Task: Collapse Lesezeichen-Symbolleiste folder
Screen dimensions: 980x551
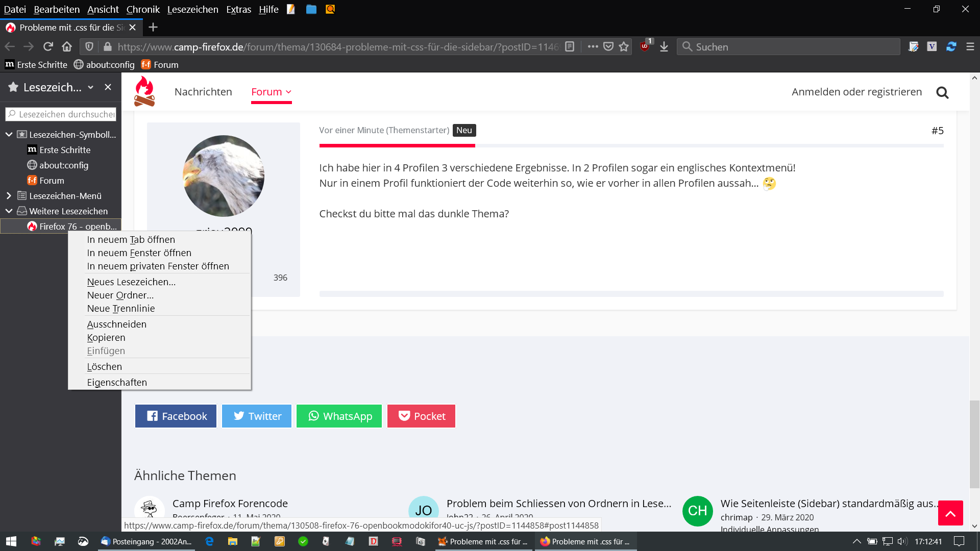Action: 9,135
